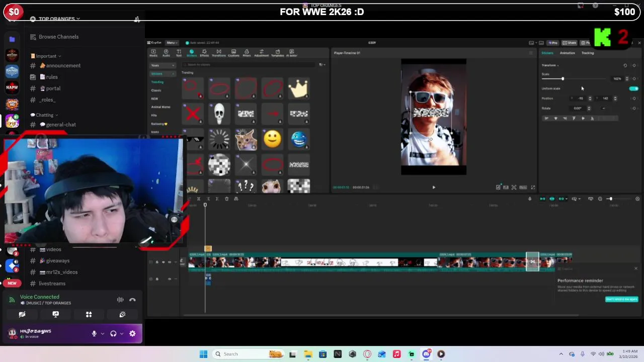Align sticker to the left

coord(546,119)
